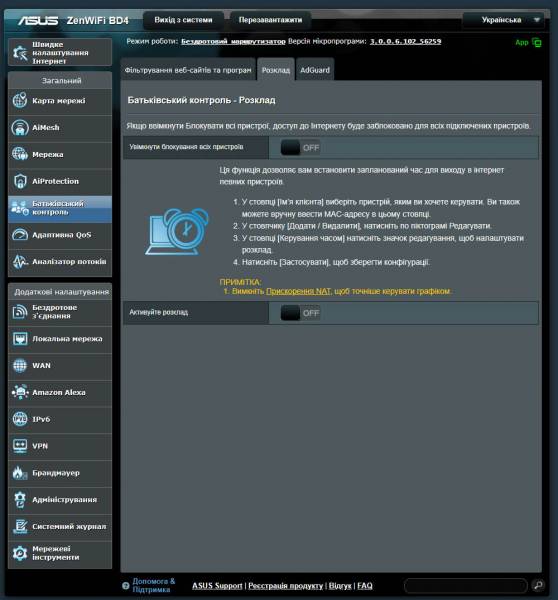Click the search magnifier icon at bottom
Screen dimensions: 558x600
[x=538, y=585]
